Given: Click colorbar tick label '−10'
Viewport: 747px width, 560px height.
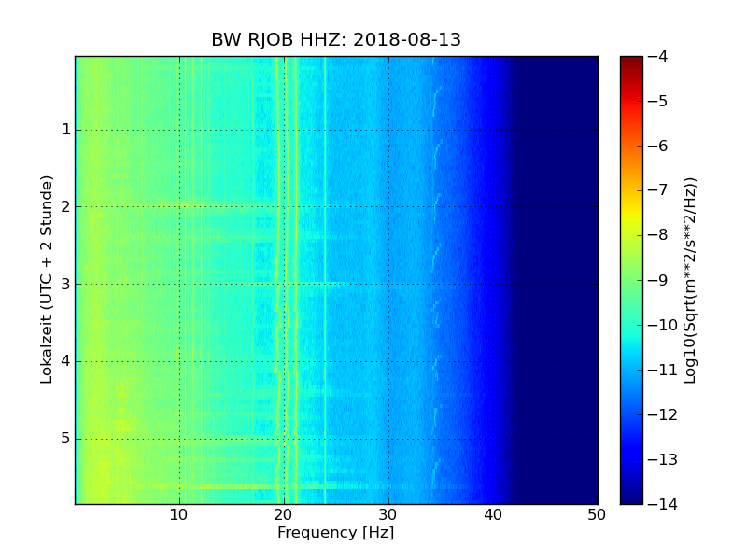Looking at the screenshot, I should (663, 325).
